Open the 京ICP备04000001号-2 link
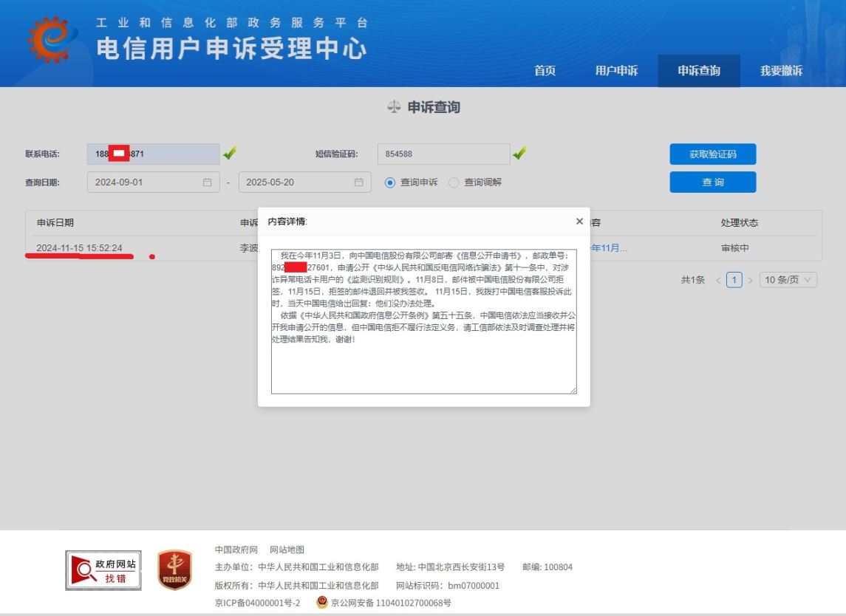Viewport: 846px width, 616px height. tap(257, 603)
